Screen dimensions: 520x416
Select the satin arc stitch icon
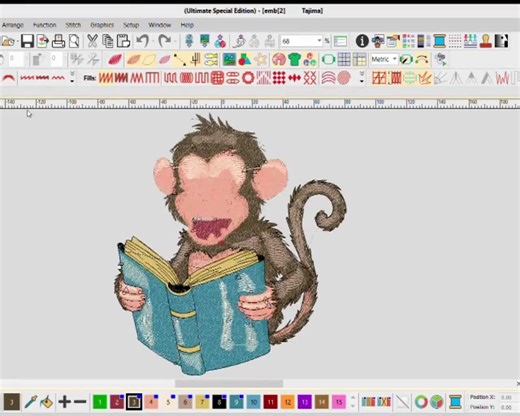(x=8, y=78)
